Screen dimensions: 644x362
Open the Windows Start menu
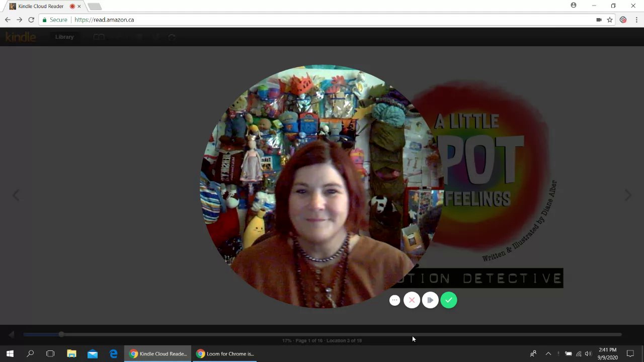10,353
